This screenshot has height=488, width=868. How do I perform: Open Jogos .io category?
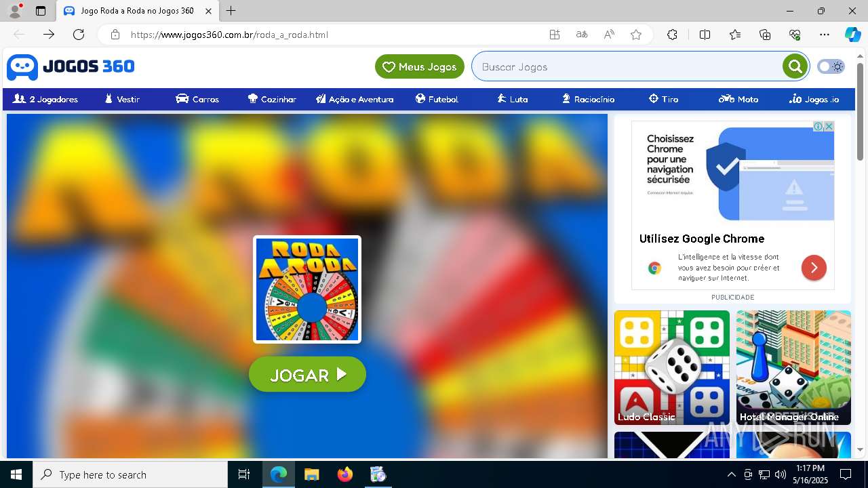click(814, 99)
